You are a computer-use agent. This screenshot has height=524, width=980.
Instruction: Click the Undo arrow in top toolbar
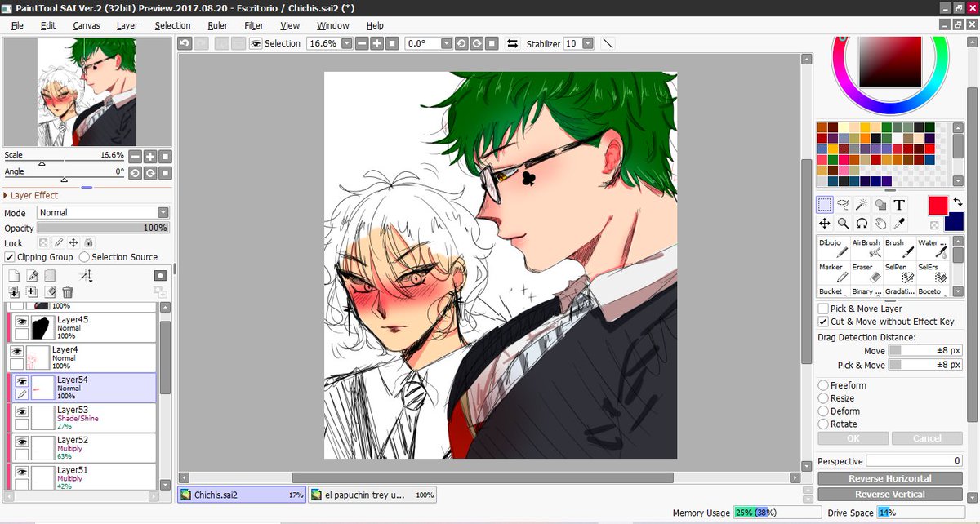coord(185,43)
